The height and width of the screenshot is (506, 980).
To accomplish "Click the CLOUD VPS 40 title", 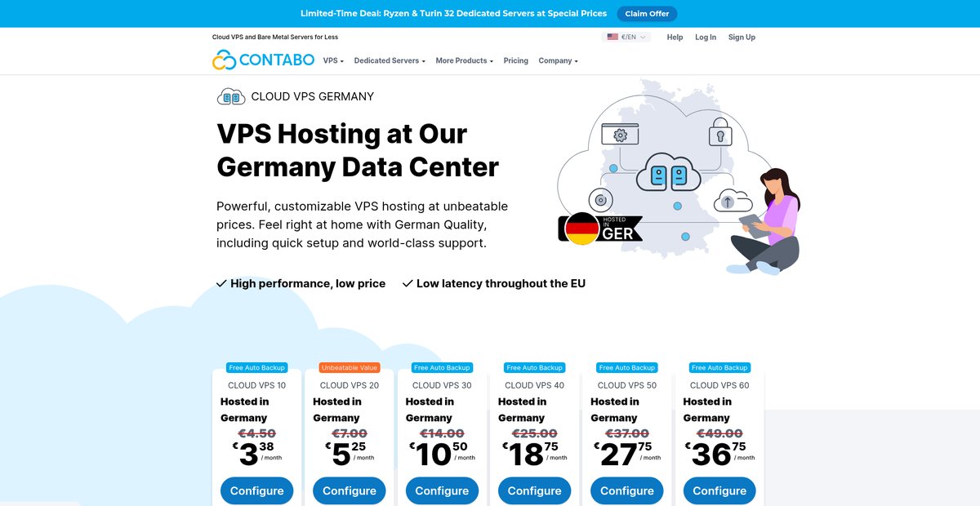I will [534, 385].
